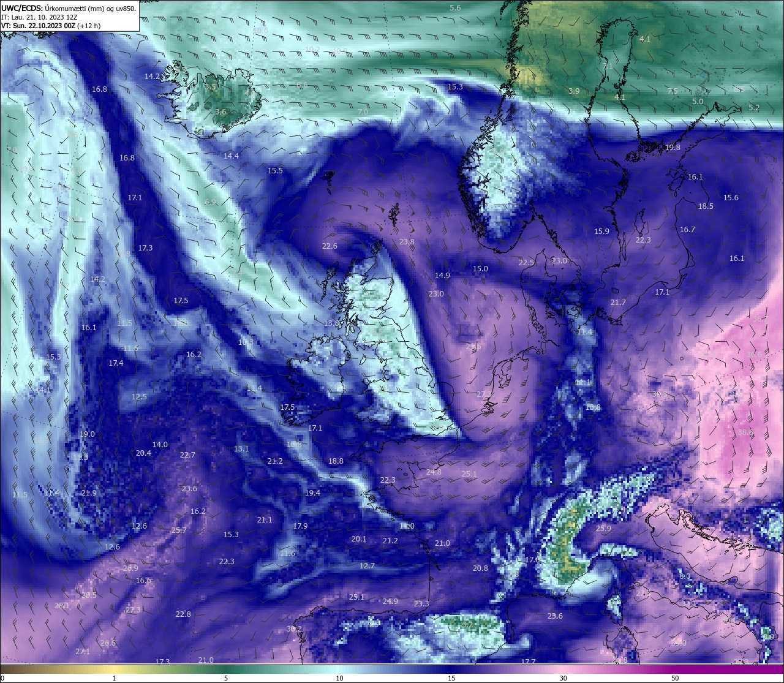
Task: Click the 16.7 map value
Action: pyautogui.click(x=687, y=230)
